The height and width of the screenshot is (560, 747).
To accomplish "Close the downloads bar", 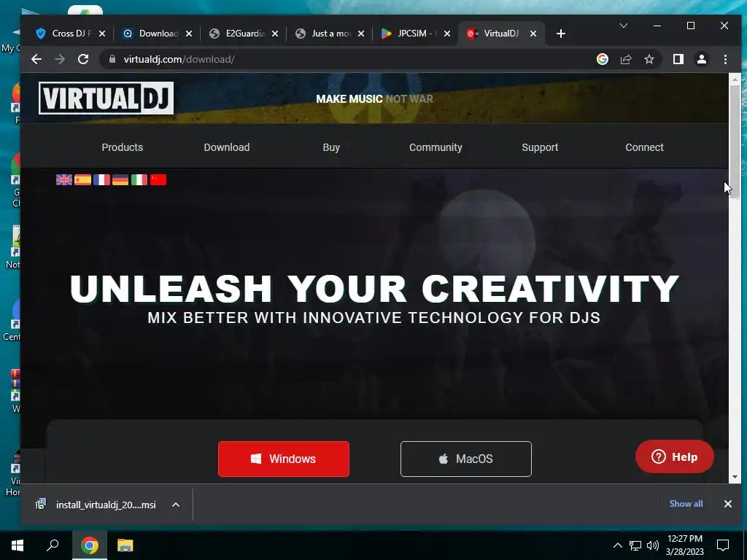I will (727, 504).
